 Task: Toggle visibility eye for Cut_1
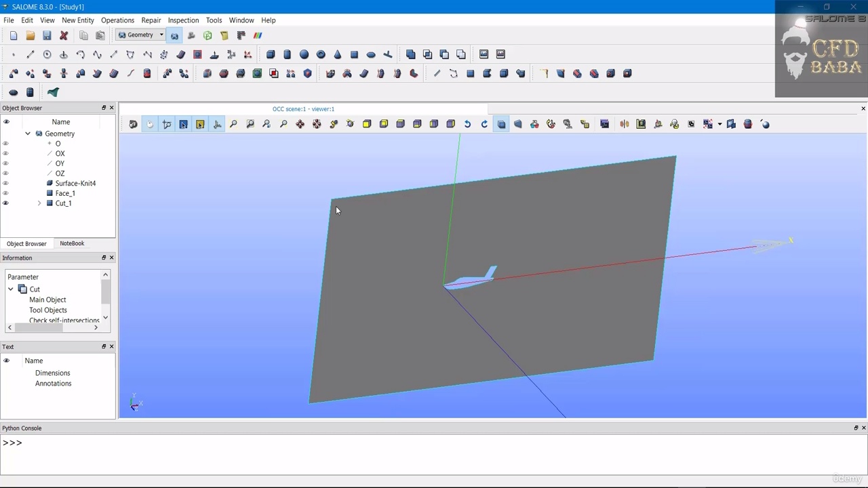pyautogui.click(x=6, y=203)
